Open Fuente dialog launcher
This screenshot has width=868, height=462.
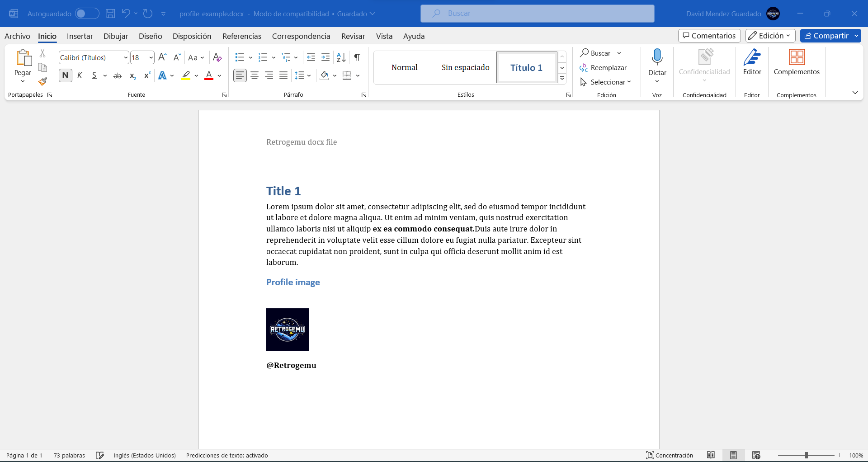point(224,95)
